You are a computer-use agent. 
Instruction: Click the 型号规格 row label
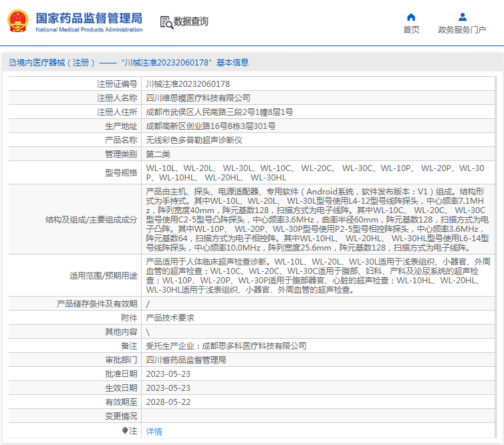(x=121, y=173)
